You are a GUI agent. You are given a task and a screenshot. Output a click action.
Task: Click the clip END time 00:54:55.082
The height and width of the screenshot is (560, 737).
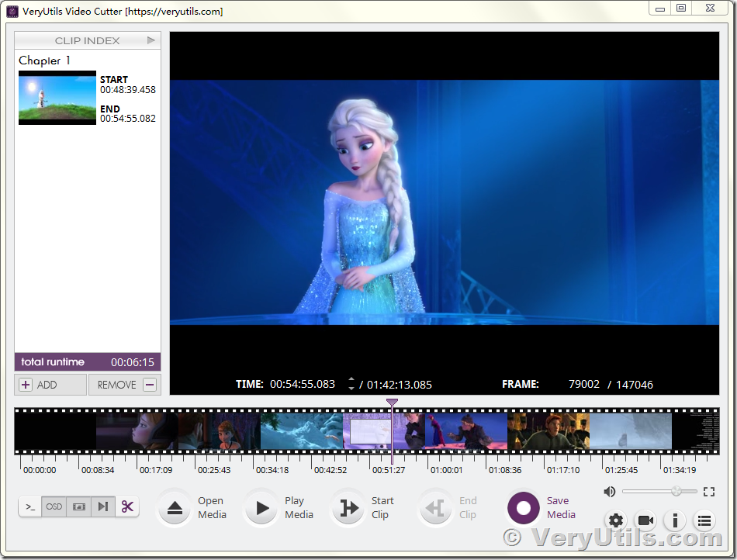coord(128,119)
